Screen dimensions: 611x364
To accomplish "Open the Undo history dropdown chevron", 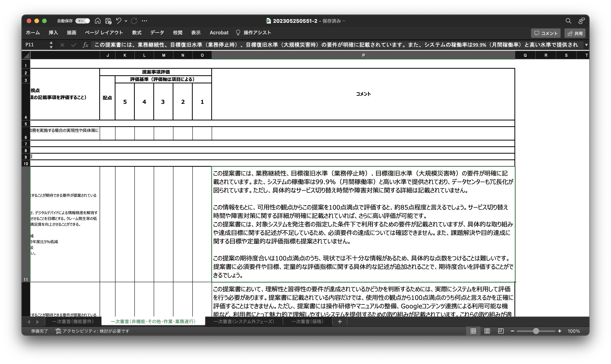I will click(126, 21).
